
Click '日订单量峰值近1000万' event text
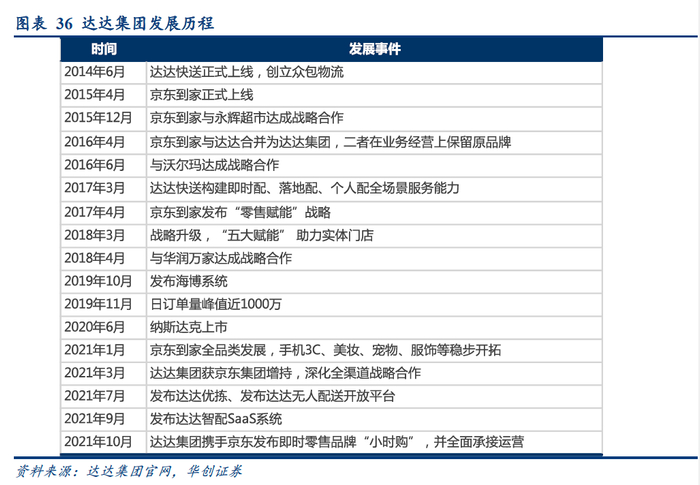216,304
